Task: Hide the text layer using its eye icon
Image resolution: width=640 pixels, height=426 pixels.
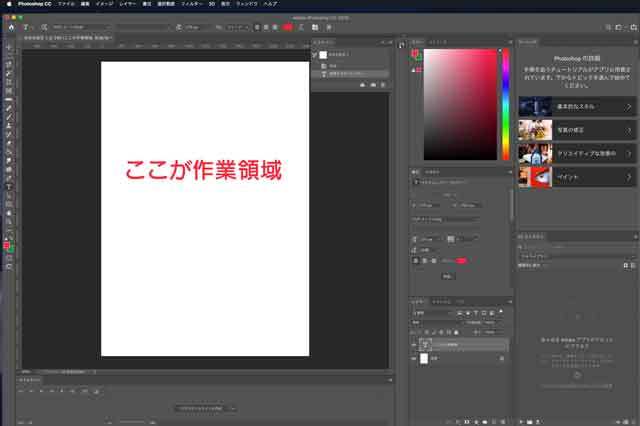Action: [414, 345]
